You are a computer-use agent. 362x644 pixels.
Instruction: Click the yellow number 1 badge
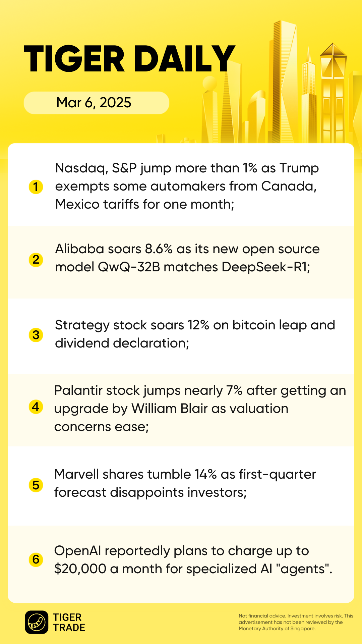point(36,186)
